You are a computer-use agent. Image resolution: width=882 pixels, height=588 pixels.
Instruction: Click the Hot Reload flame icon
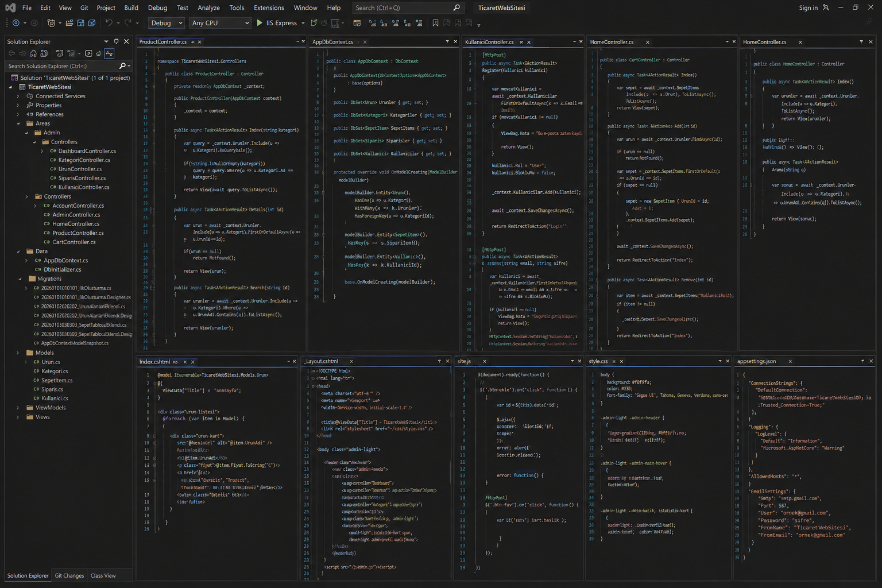coord(314,23)
